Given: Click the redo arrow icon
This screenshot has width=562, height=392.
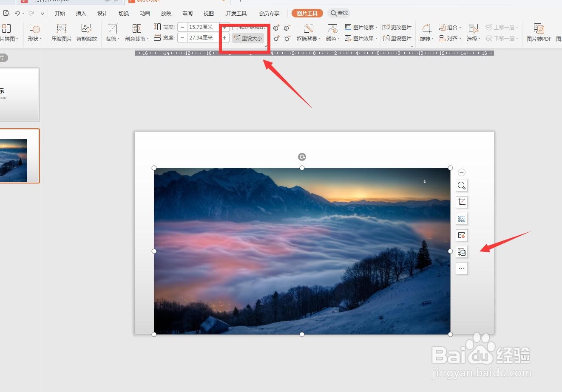Looking at the screenshot, I should [31, 13].
